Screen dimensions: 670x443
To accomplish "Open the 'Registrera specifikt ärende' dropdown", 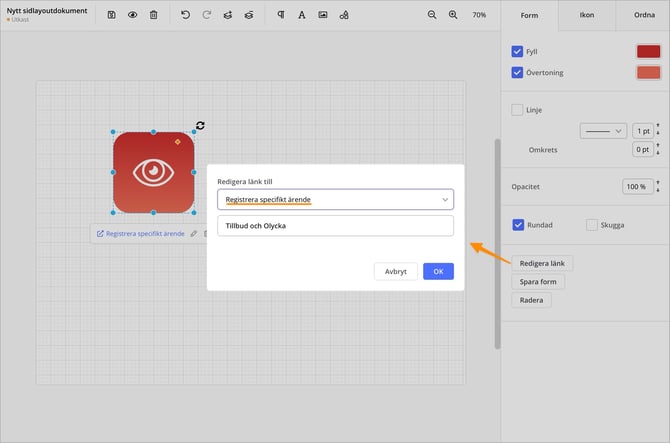I will 335,199.
